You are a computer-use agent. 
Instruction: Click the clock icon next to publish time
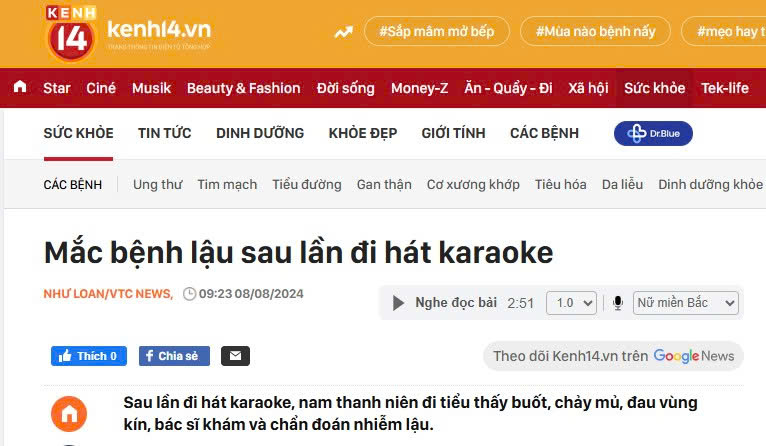tap(189, 294)
